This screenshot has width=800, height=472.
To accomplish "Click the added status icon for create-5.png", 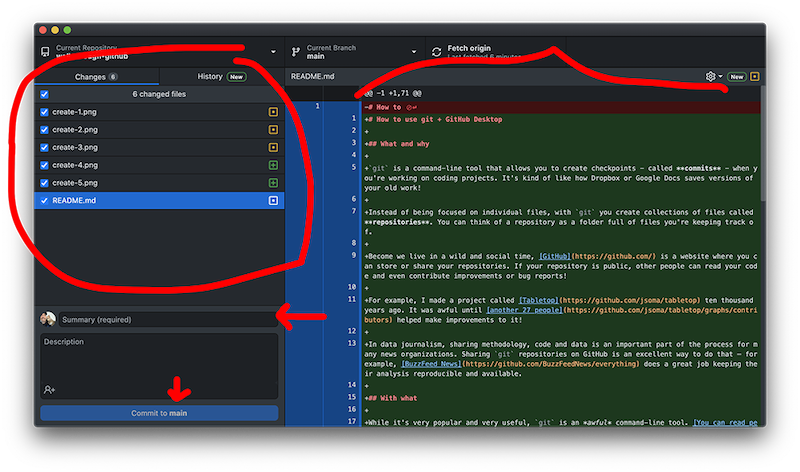I will 273,183.
